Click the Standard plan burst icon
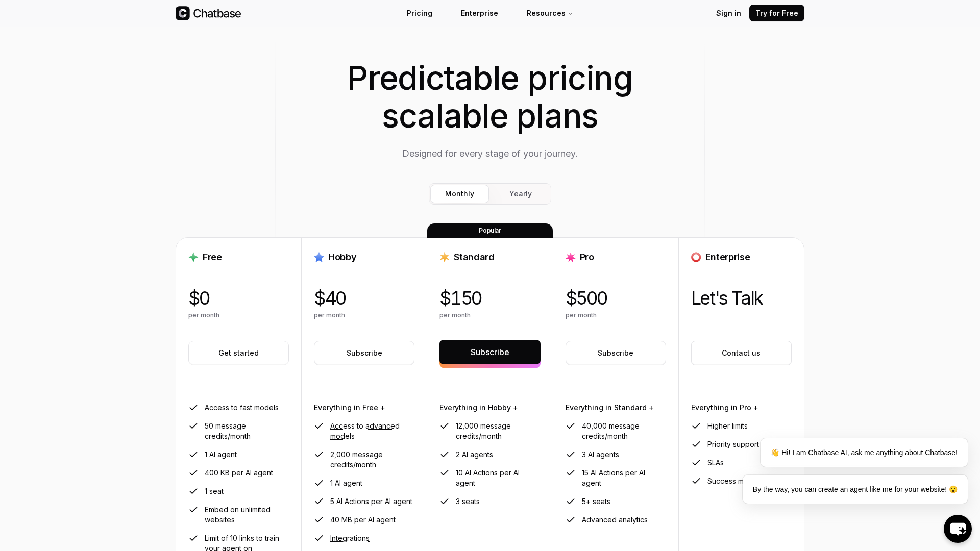The height and width of the screenshot is (551, 980). pos(444,257)
